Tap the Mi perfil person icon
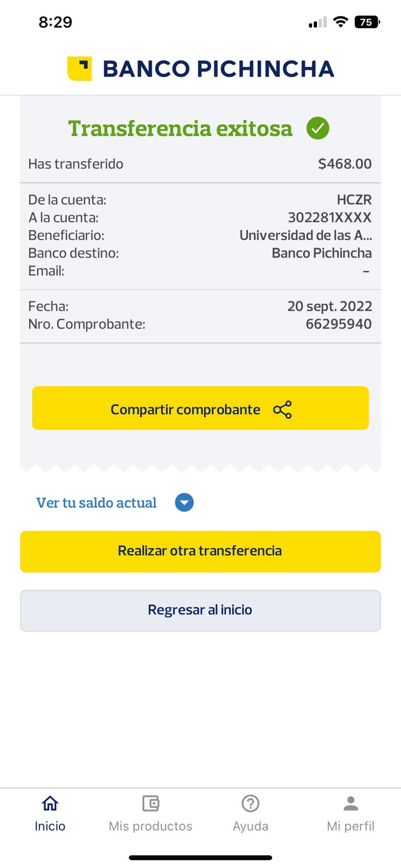The height and width of the screenshot is (868, 401). coord(351,803)
